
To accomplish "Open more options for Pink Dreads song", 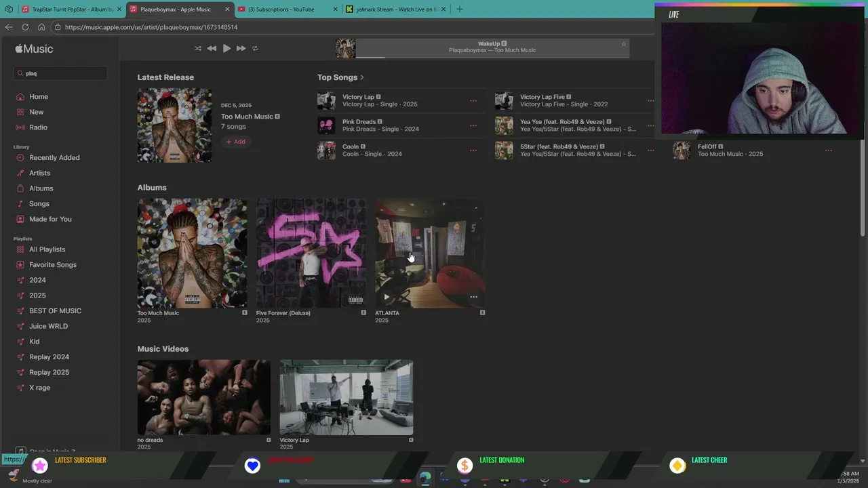I will 473,125.
